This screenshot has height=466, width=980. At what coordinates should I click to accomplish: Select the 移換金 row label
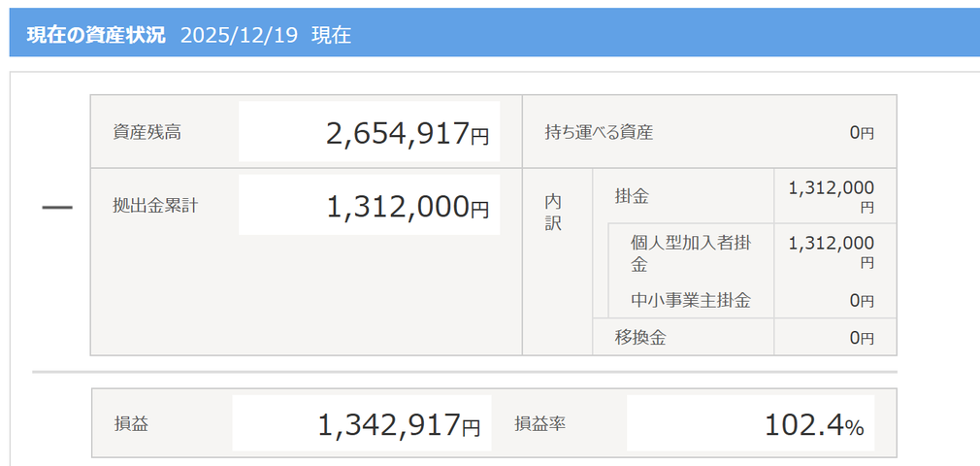tap(639, 337)
